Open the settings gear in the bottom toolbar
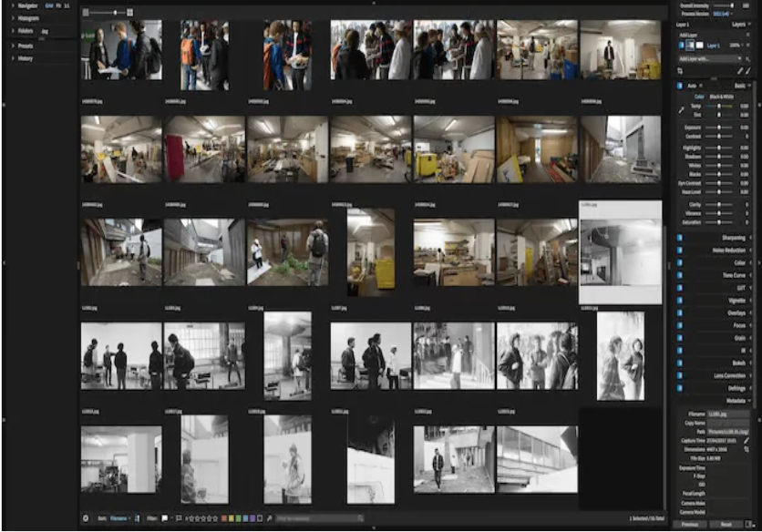Image resolution: width=762 pixels, height=532 pixels. coord(86,518)
